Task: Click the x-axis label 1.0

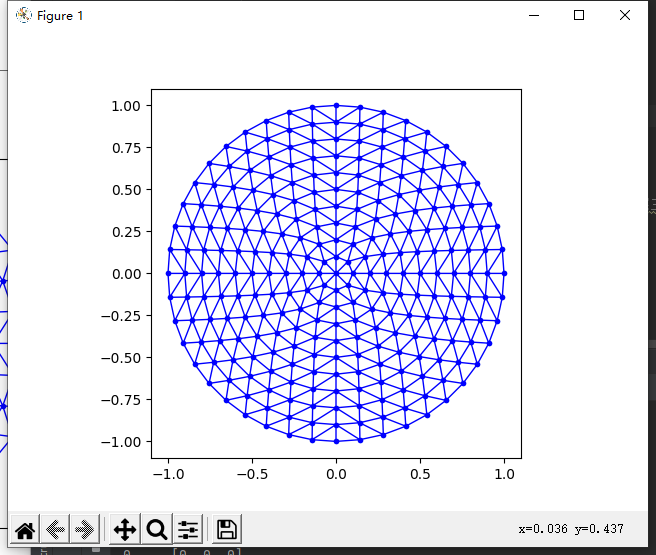Action: 505,474
